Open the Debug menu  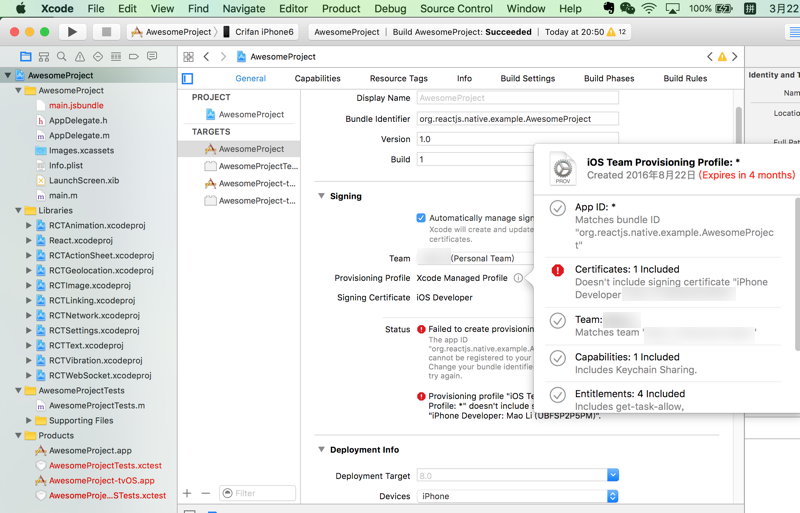pos(390,8)
